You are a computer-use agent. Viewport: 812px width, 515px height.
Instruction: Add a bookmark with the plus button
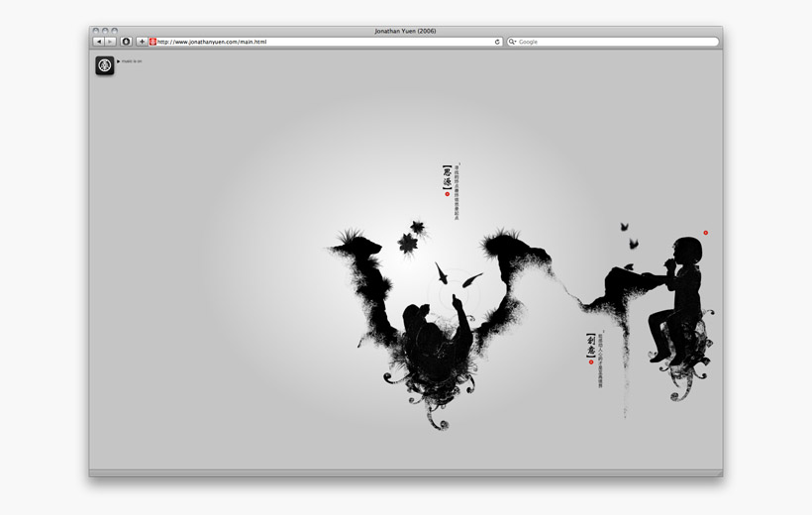[x=142, y=42]
